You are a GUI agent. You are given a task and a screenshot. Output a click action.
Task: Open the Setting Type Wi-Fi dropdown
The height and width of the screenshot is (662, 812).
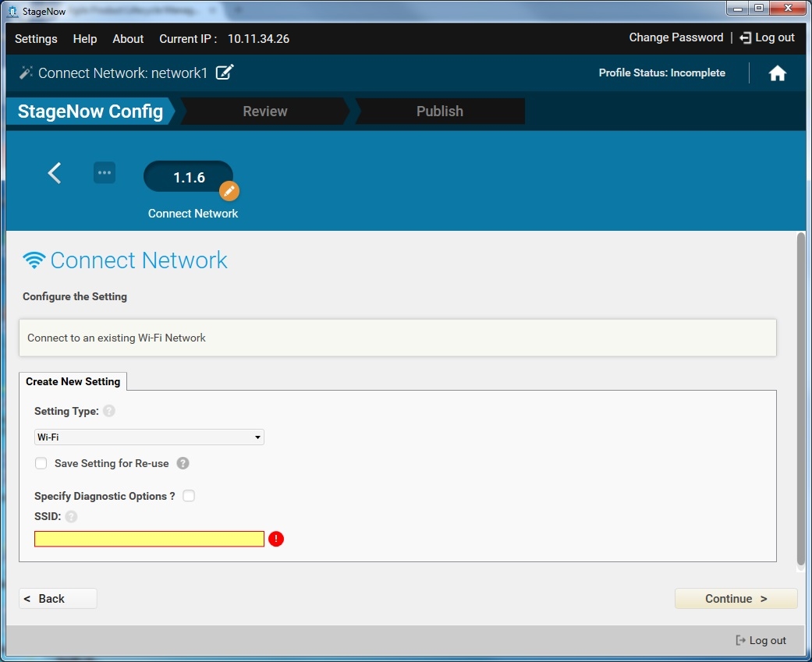point(149,437)
